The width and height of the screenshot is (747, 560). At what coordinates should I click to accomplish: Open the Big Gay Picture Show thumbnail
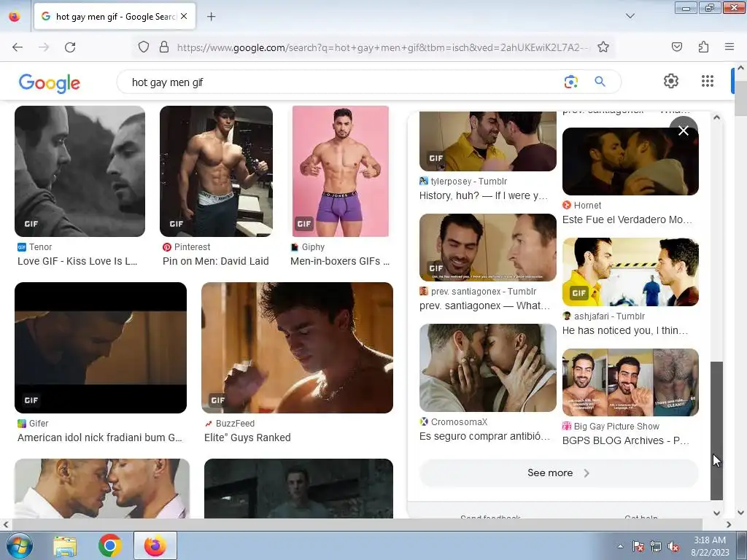(630, 382)
